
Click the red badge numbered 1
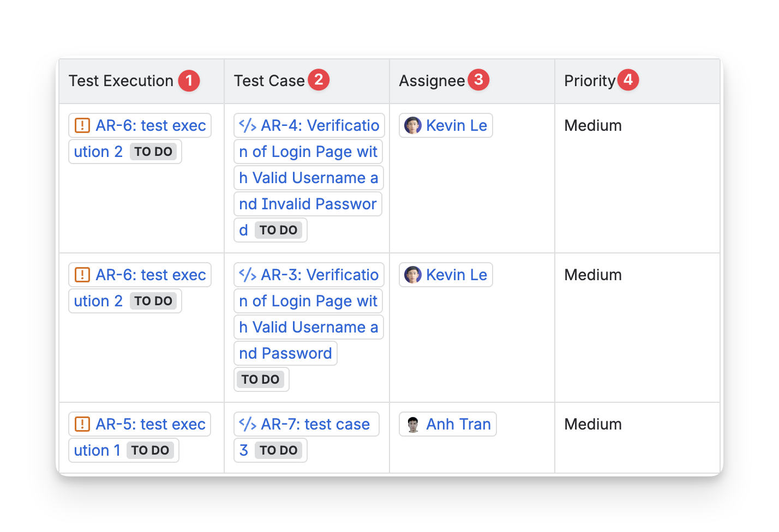coord(189,81)
